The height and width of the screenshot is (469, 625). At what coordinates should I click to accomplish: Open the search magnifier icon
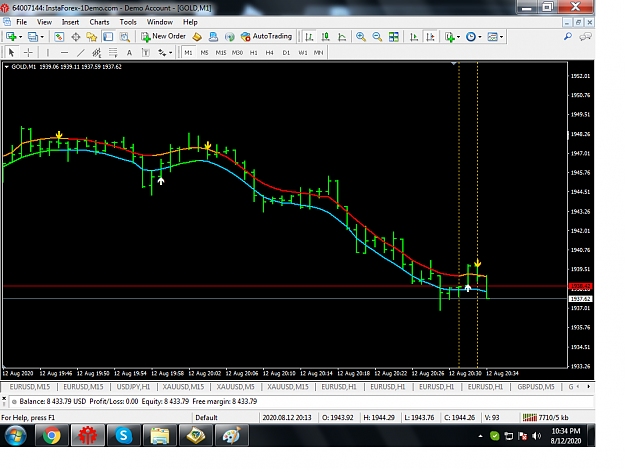tap(568, 37)
